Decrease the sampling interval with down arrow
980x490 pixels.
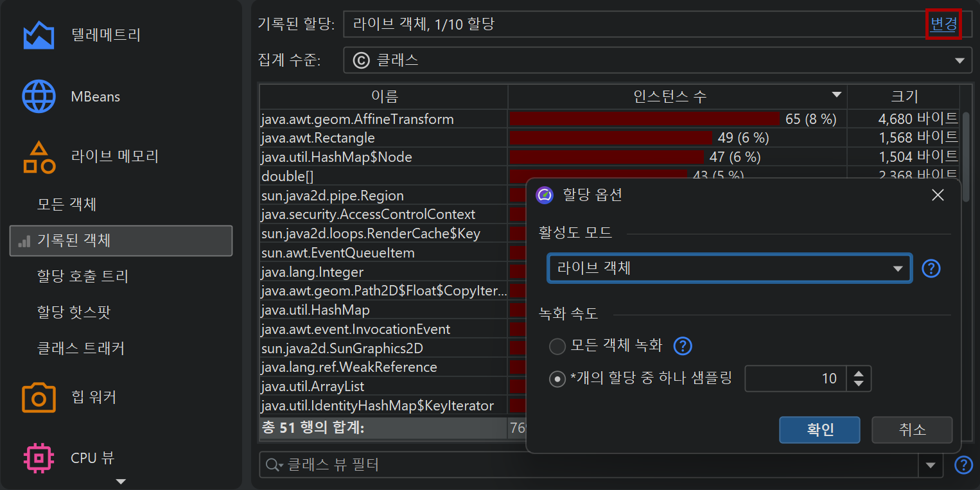[x=859, y=384]
